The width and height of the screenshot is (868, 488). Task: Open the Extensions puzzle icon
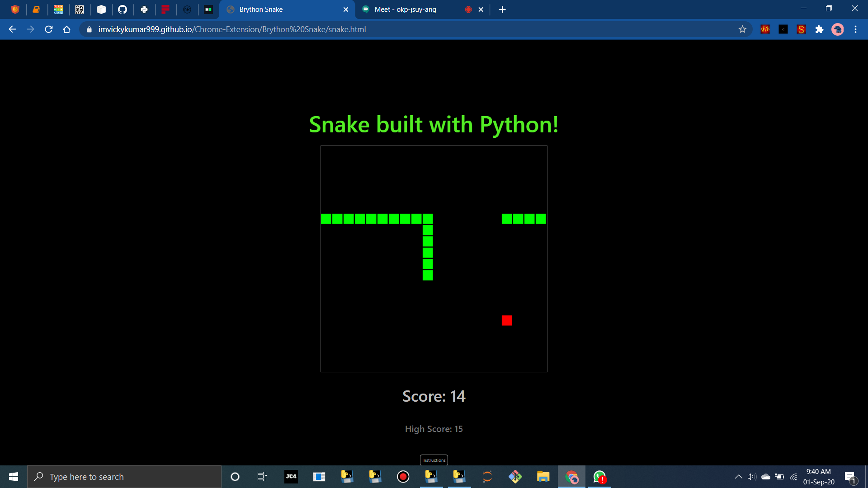[819, 29]
